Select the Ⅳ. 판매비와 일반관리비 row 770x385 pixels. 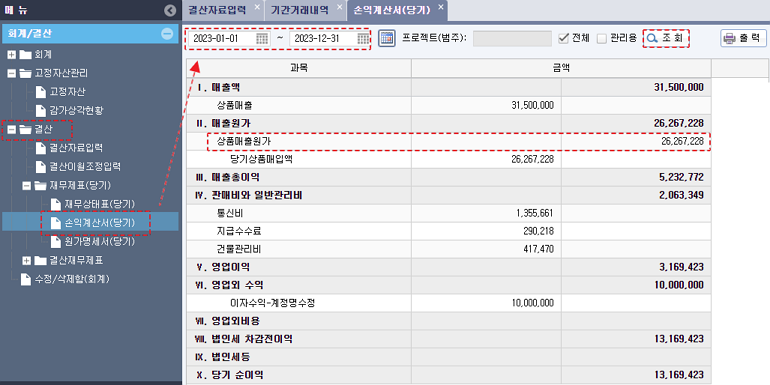[449, 195]
